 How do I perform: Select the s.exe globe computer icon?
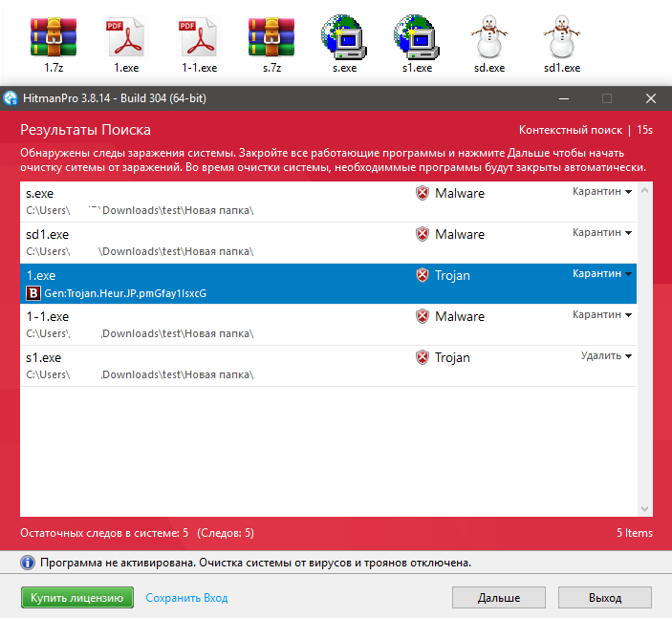344,37
